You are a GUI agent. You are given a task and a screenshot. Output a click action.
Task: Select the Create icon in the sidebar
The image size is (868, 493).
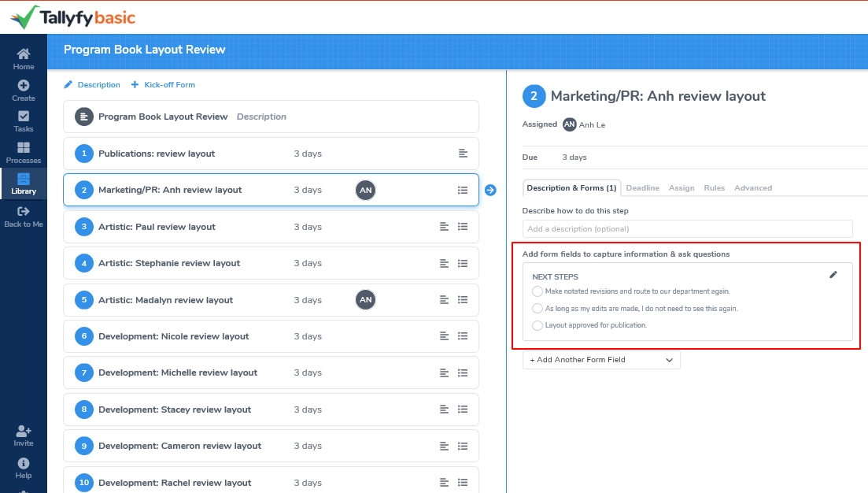[23, 87]
